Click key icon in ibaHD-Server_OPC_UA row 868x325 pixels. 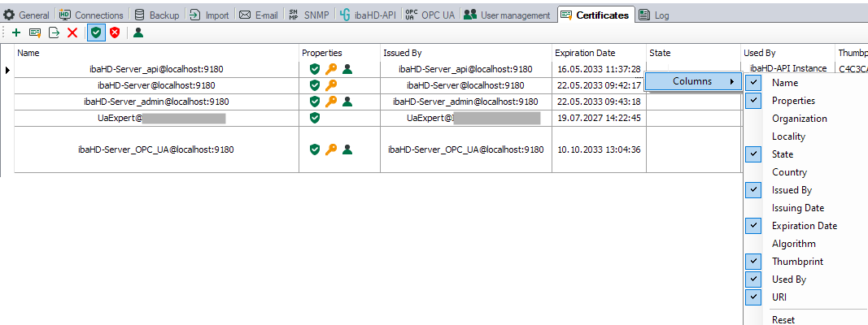[x=331, y=149]
